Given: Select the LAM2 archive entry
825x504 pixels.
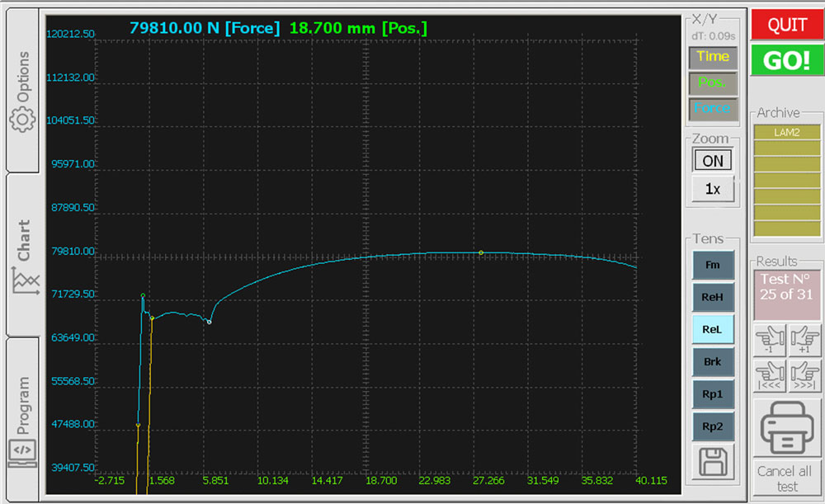Looking at the screenshot, I should pos(787,132).
